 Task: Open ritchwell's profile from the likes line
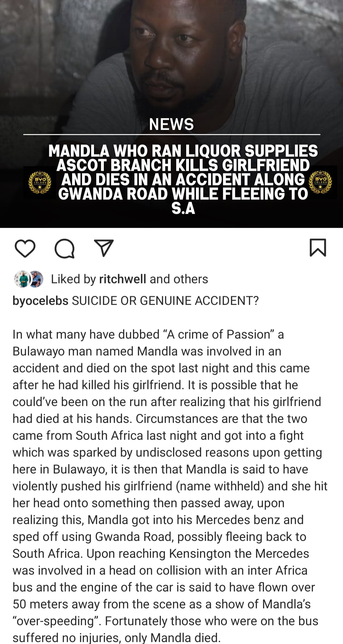click(x=123, y=279)
